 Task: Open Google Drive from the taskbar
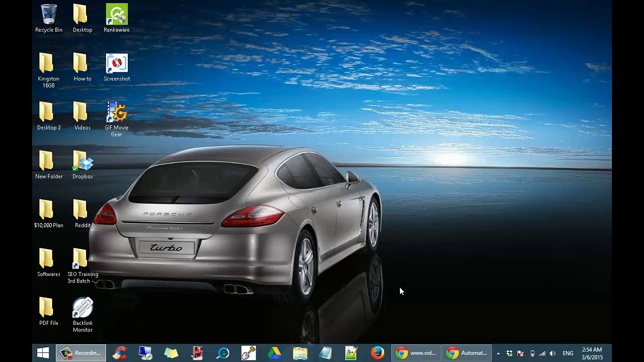[274, 353]
